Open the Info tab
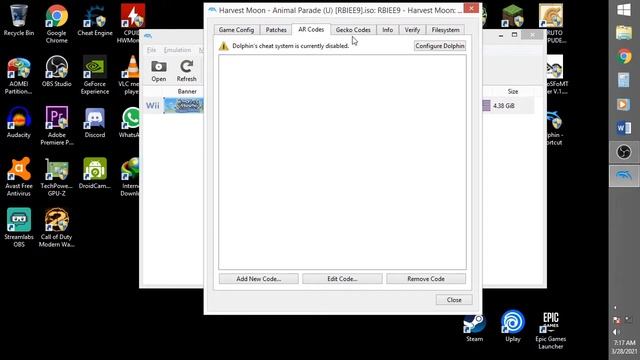The image size is (640, 360). [387, 30]
